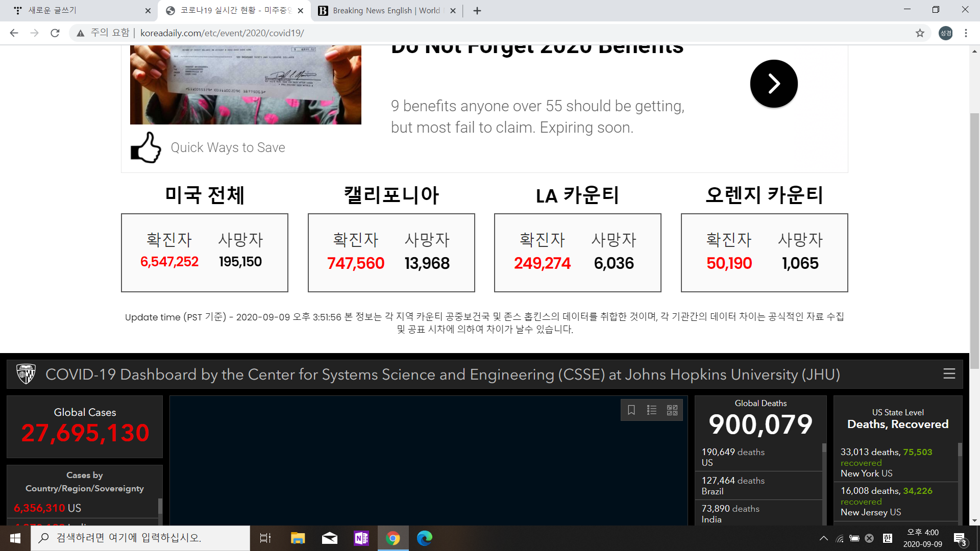
Task: Open a new browser tab
Action: point(477,11)
